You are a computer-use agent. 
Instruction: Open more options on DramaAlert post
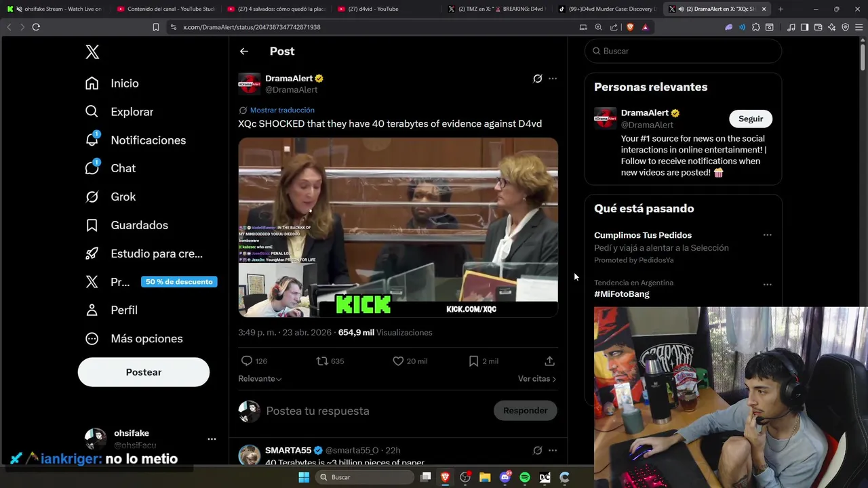click(553, 79)
